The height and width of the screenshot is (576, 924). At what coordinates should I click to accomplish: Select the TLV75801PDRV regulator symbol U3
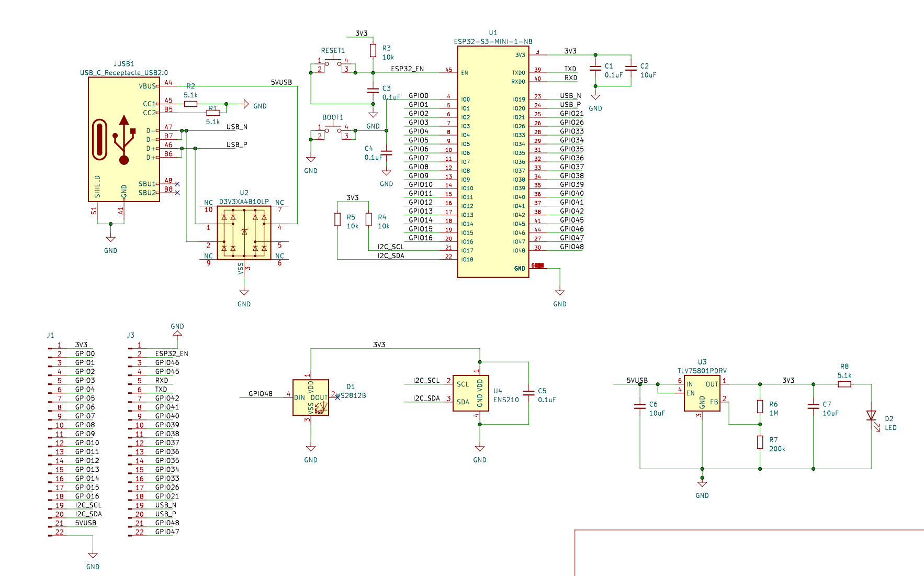[x=702, y=393]
